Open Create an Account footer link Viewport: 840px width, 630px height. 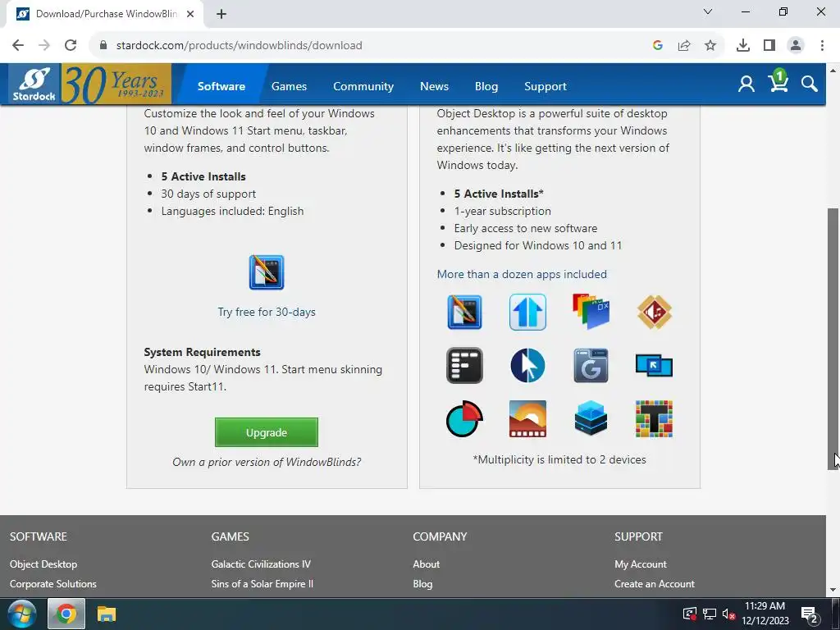point(655,584)
